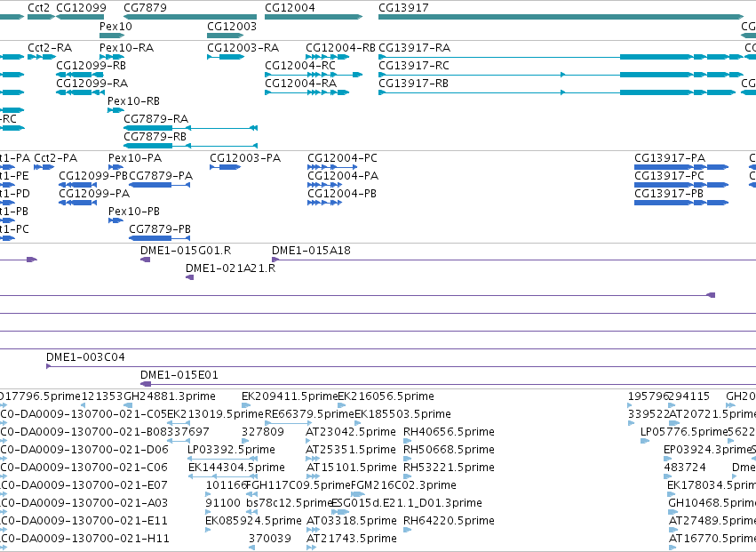Click the AT23042.5prime EST label

pyautogui.click(x=351, y=431)
